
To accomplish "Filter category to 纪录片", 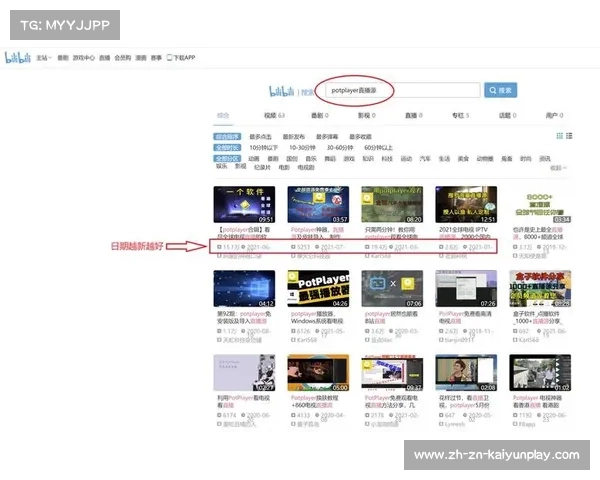I will pyautogui.click(x=262, y=167).
